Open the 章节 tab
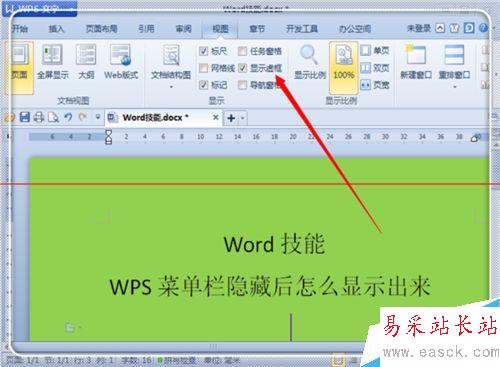500x367 pixels. [x=257, y=29]
